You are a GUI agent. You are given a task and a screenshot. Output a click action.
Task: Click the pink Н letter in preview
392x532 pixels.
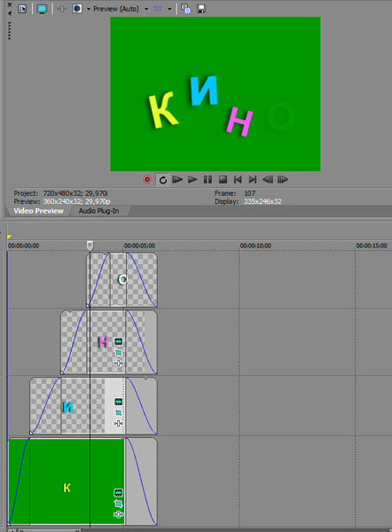pos(240,121)
